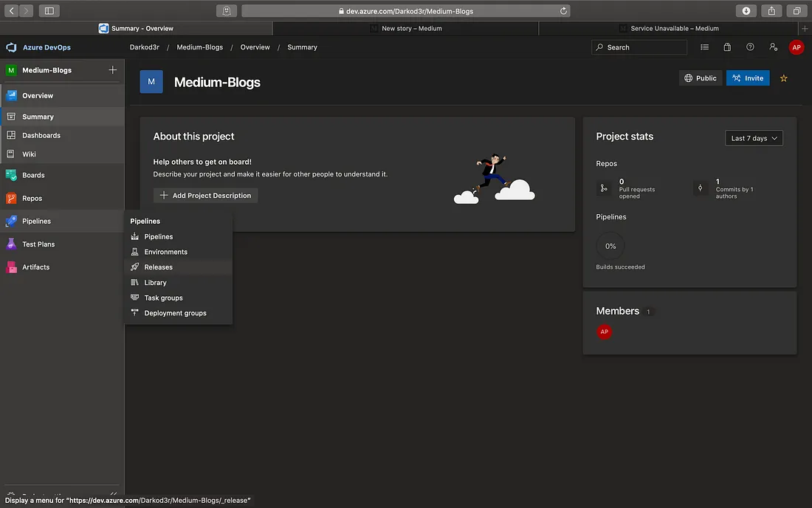Viewport: 812px width, 508px height.
Task: Click the Safari share icon
Action: 771,11
